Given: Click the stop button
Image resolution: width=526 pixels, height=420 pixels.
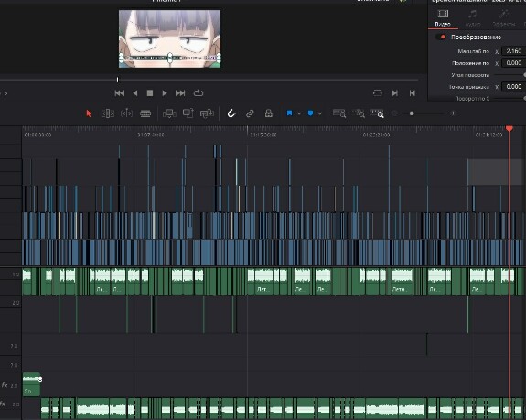Looking at the screenshot, I should 150,93.
